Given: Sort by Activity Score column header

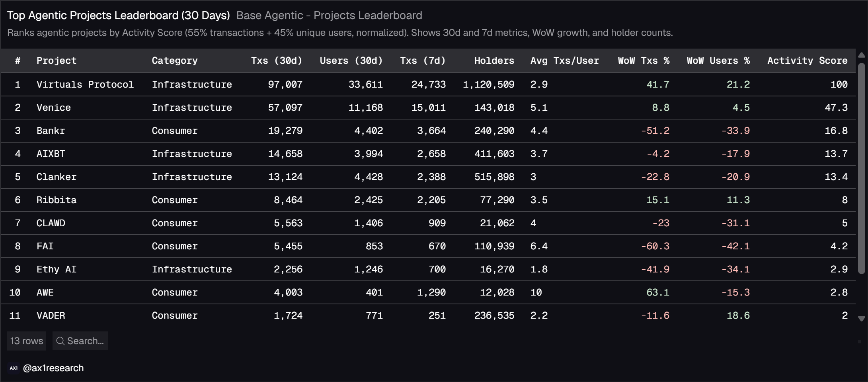Looking at the screenshot, I should click(x=807, y=61).
